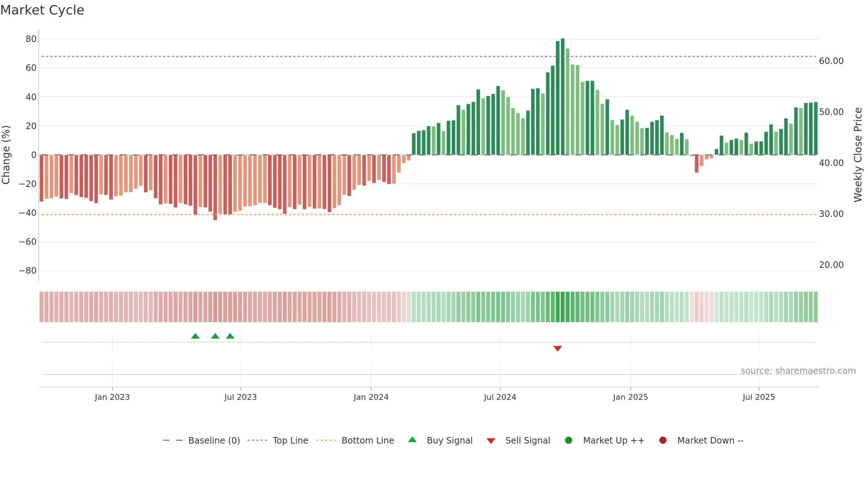Click the green Market Up circle icon in legend
868x488 pixels.
coord(569,440)
